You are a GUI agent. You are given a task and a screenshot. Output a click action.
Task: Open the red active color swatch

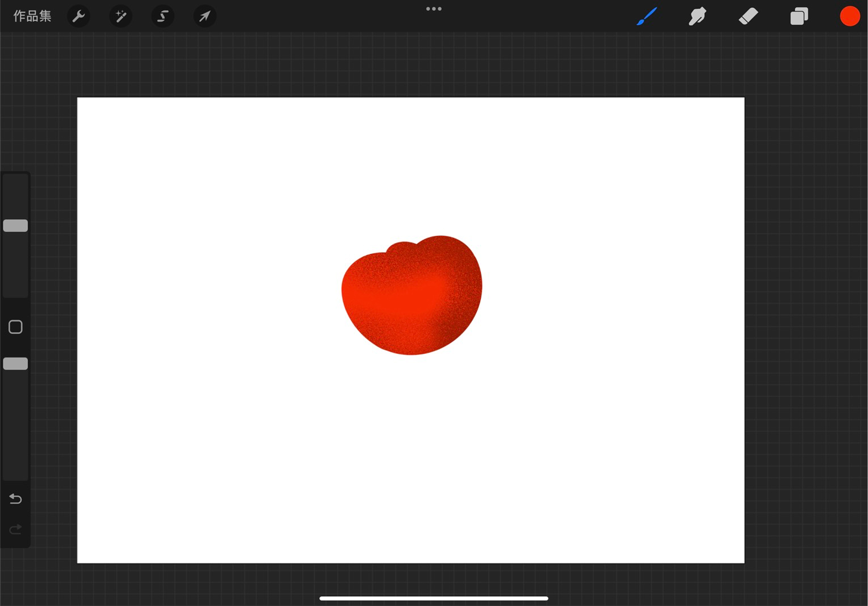(850, 16)
